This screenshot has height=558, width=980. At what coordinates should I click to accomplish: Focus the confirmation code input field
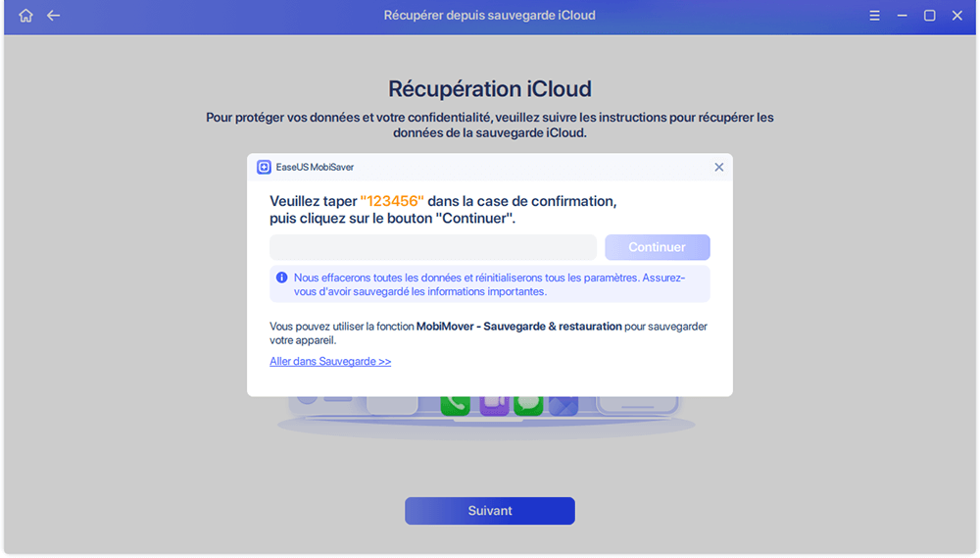pyautogui.click(x=432, y=247)
